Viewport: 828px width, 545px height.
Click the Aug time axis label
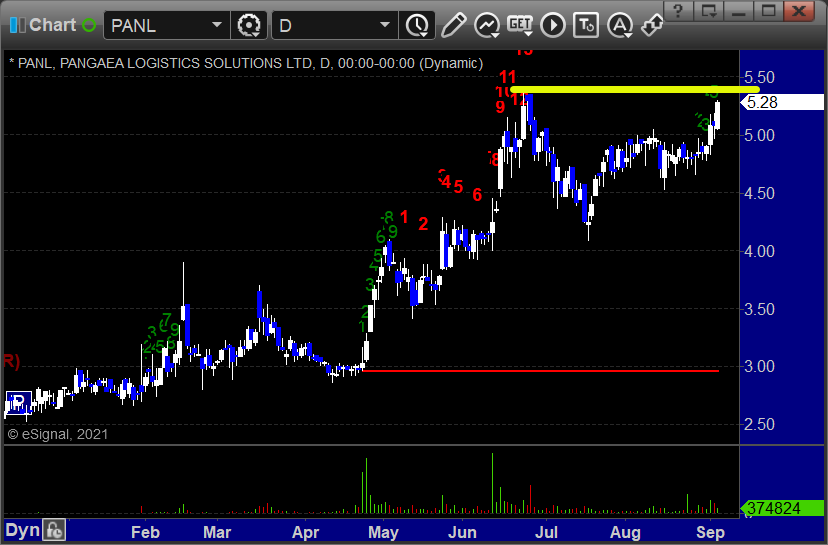click(x=626, y=532)
